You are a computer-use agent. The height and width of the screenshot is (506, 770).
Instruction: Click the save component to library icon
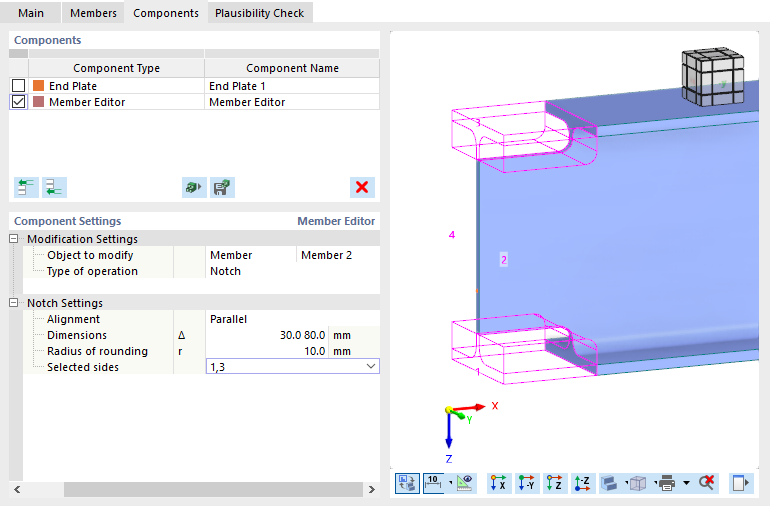pos(222,187)
